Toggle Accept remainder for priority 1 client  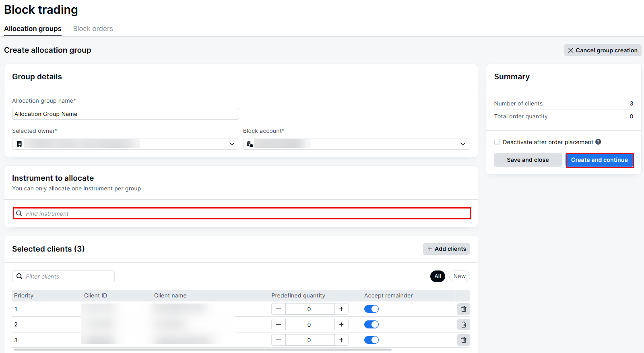pyautogui.click(x=371, y=309)
